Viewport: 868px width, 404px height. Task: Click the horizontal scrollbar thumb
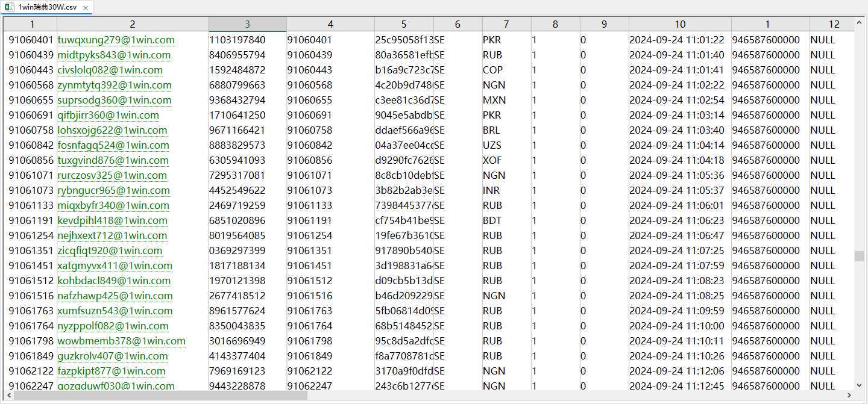(160, 396)
